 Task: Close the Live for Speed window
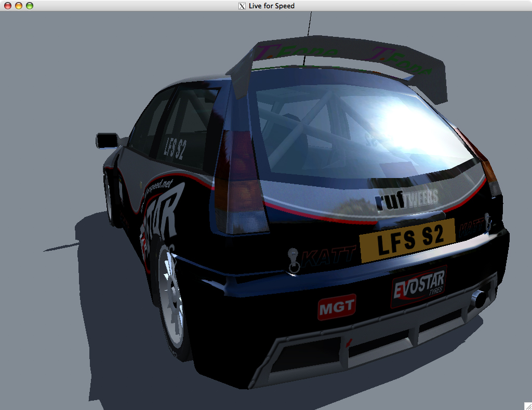pyautogui.click(x=7, y=6)
